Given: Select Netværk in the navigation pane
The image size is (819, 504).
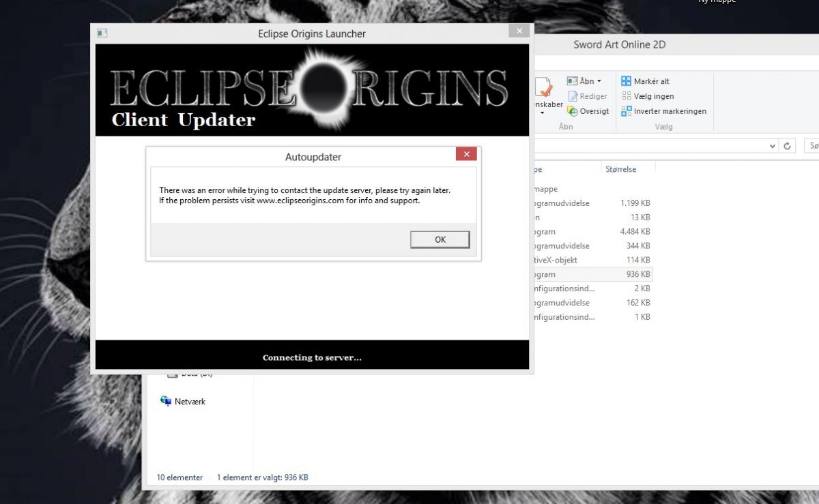Looking at the screenshot, I should pos(190,402).
